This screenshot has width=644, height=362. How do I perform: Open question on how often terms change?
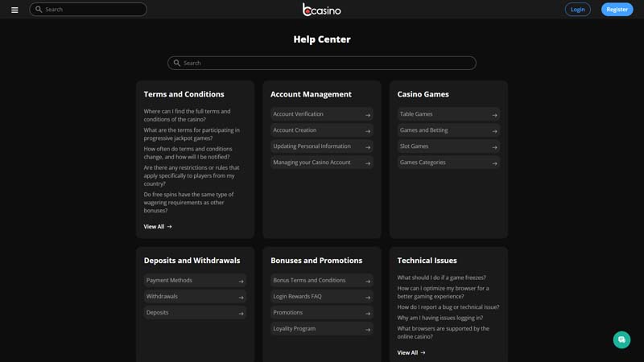(188, 153)
